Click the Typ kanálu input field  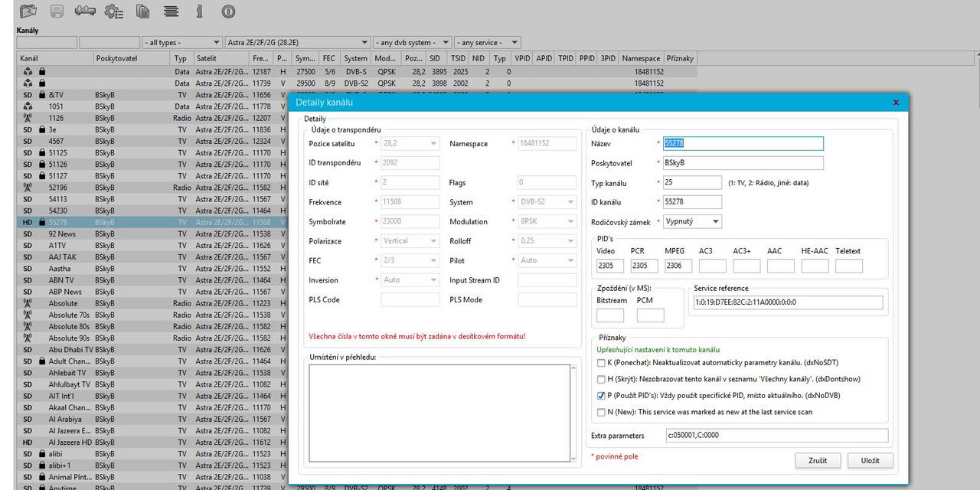point(692,182)
